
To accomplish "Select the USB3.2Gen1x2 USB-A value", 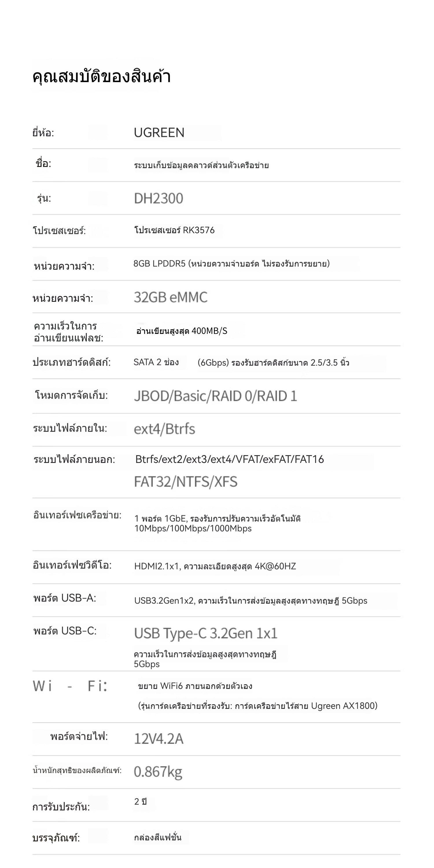I will 251,600.
